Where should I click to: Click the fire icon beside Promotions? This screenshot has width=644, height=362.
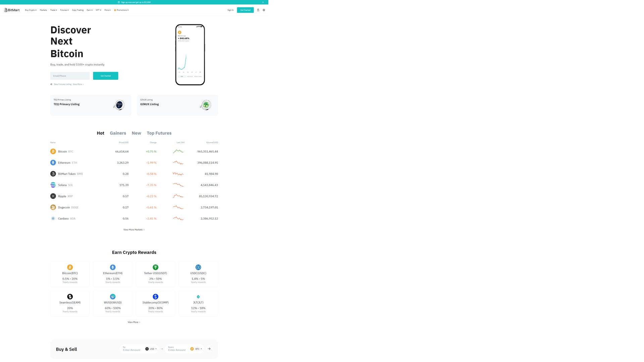115,10
